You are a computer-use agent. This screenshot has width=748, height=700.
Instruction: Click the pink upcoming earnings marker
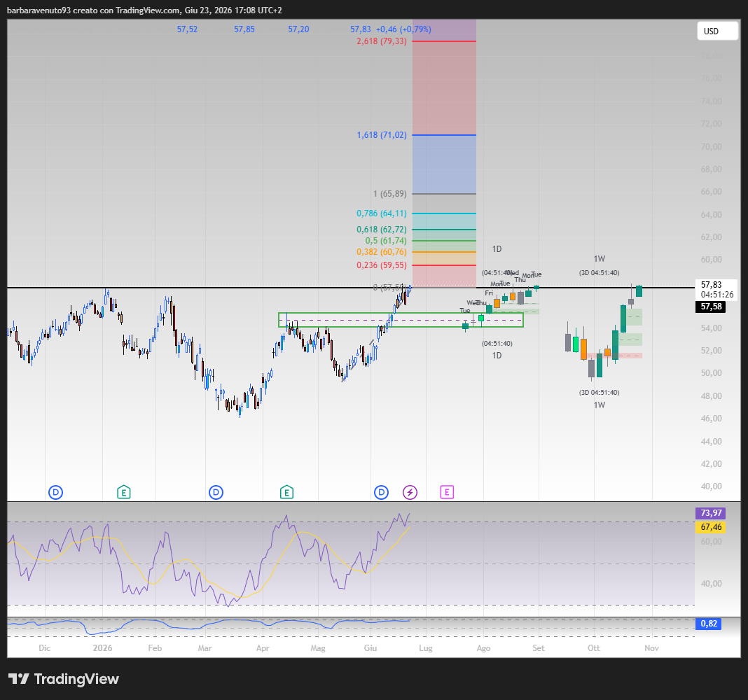(x=447, y=492)
